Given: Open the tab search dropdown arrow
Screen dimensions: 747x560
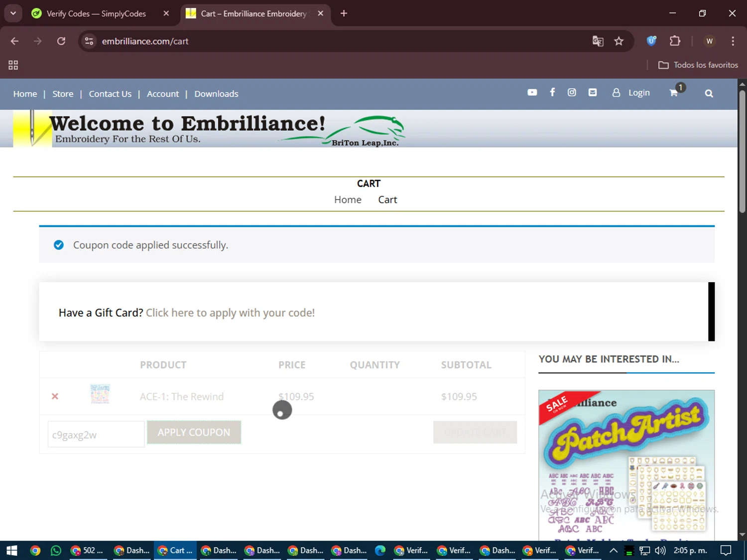Looking at the screenshot, I should click(13, 13).
